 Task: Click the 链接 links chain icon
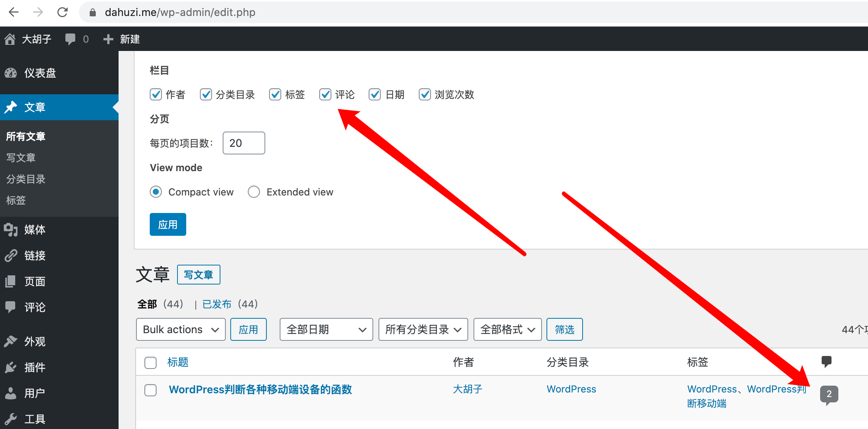(x=11, y=256)
